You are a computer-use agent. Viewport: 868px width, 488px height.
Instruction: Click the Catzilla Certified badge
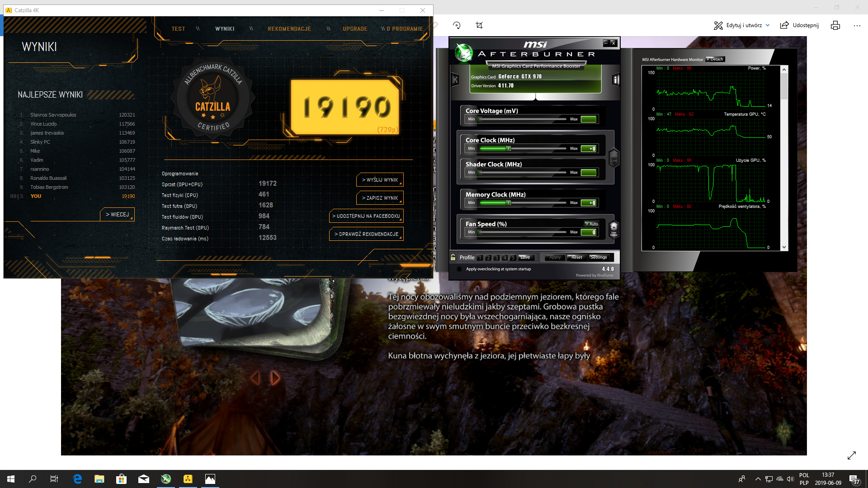click(x=213, y=98)
